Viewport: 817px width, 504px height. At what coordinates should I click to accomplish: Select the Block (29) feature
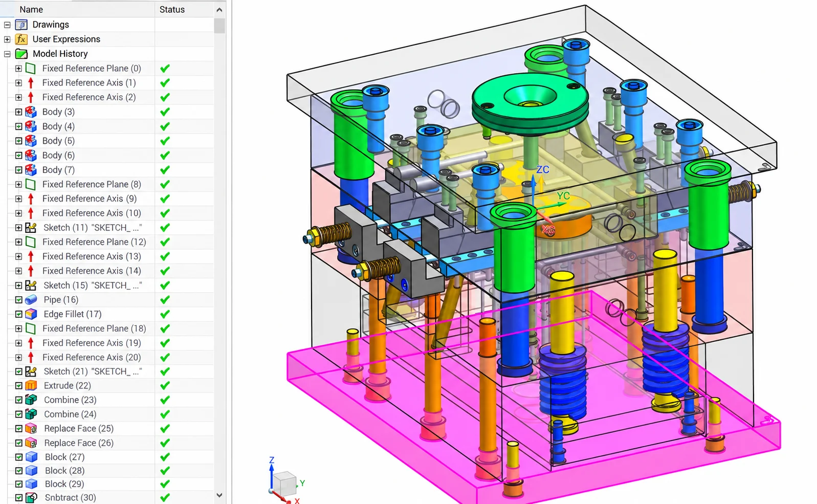64,484
